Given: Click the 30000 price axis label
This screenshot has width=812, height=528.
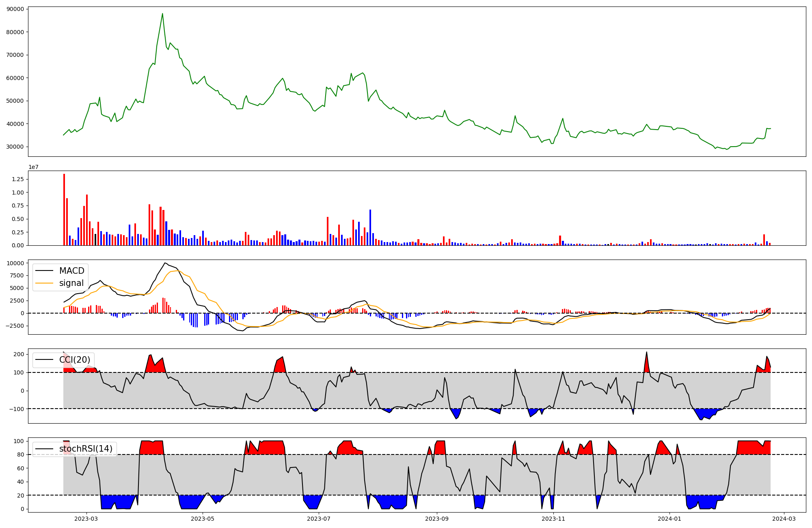Looking at the screenshot, I should click(15, 147).
